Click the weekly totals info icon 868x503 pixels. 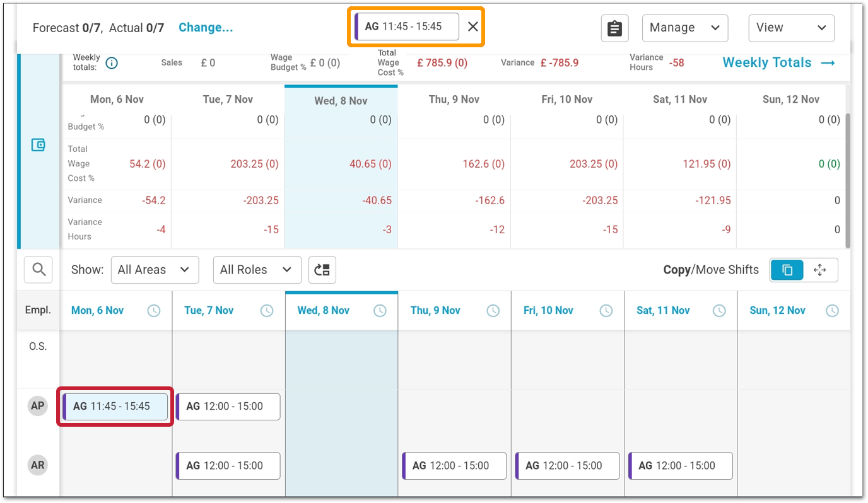click(112, 63)
